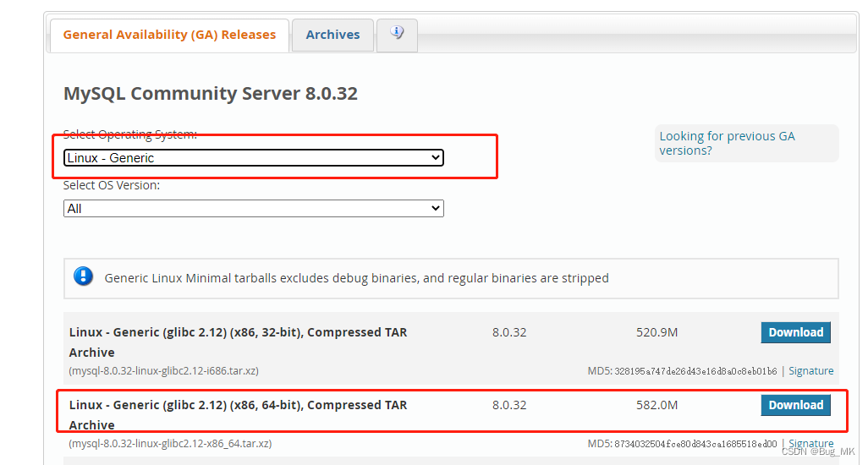Viewport: 868px width, 465px height.
Task: Click filename mysql-8.0.32-linux-glibc2.12-x86_64.tar.xz
Action: tap(171, 443)
